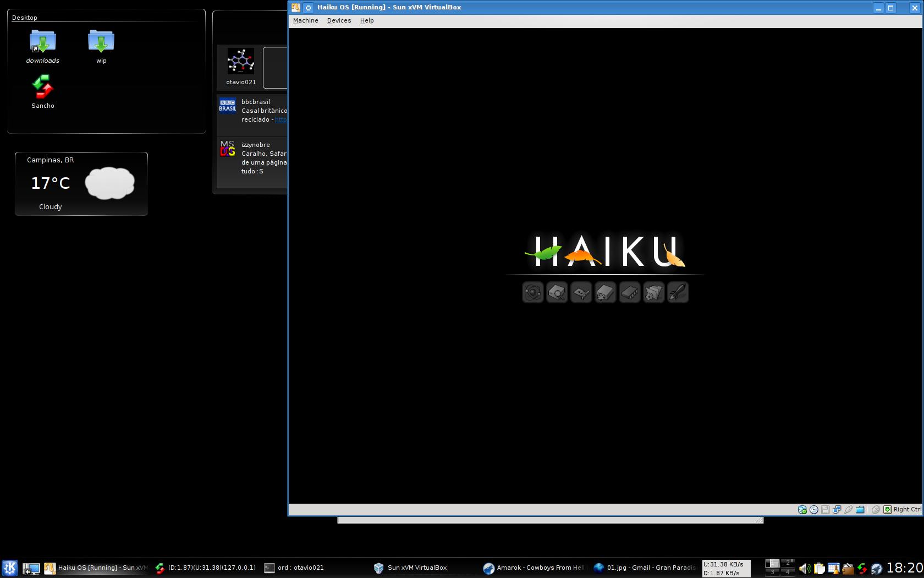Screen dimensions: 924x578
Task: Open the clipboard (Klipper) tray icon
Action: (x=820, y=569)
